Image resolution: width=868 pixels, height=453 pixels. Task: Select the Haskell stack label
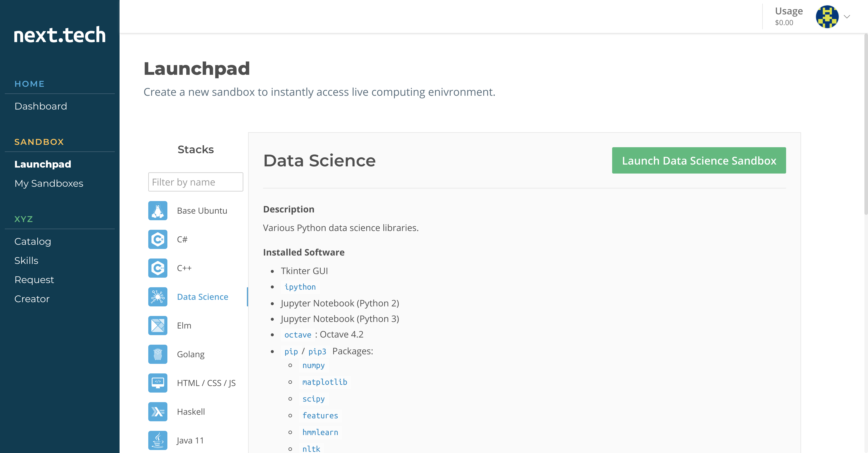coord(191,412)
